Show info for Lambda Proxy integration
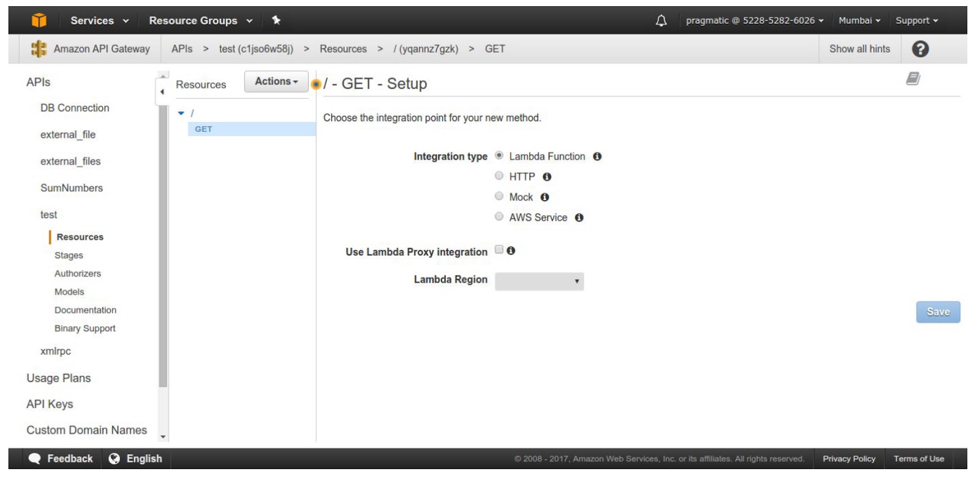Screen dimensions: 980x477 [511, 250]
